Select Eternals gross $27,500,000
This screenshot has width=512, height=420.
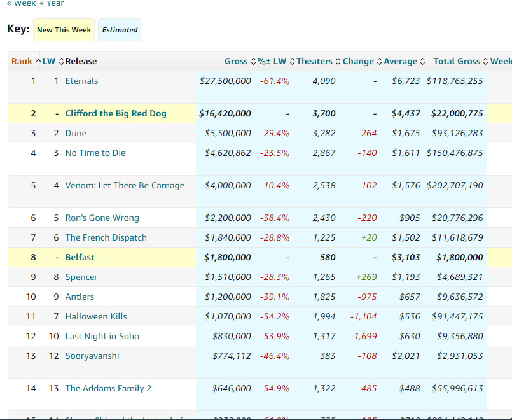pos(225,81)
